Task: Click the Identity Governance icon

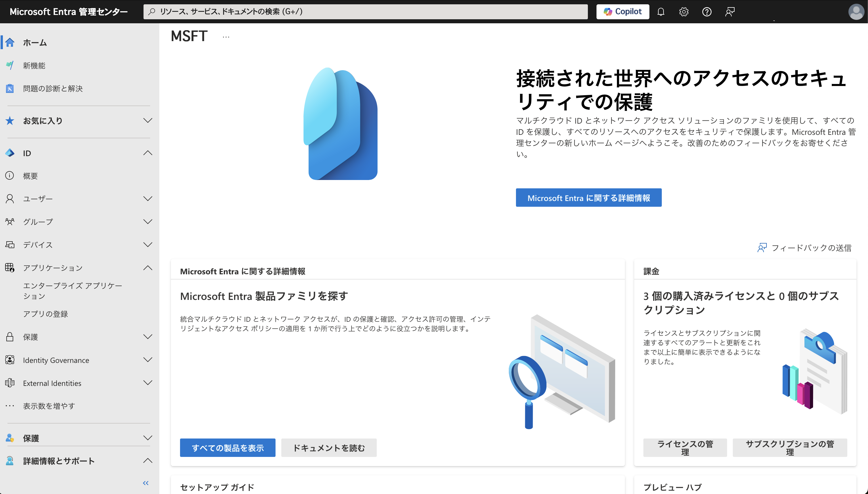Action: [x=10, y=360]
